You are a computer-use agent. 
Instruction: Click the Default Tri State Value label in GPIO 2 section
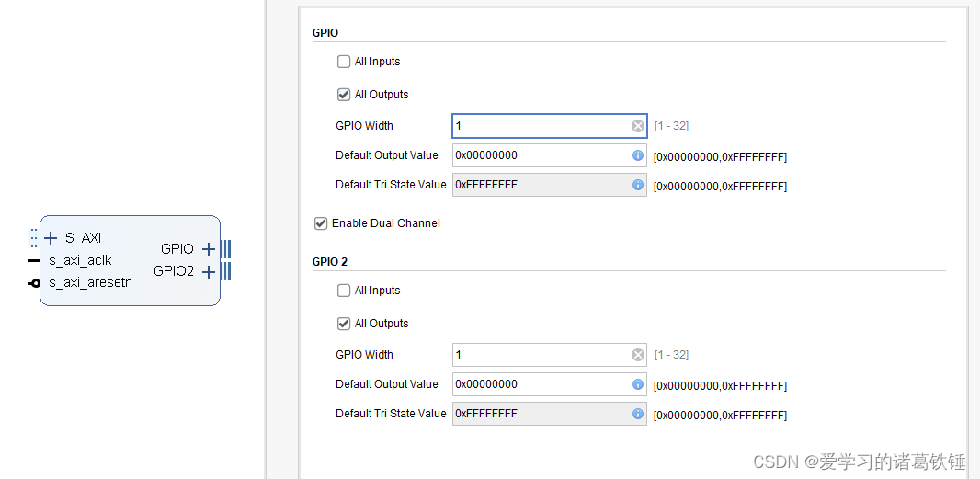(392, 414)
